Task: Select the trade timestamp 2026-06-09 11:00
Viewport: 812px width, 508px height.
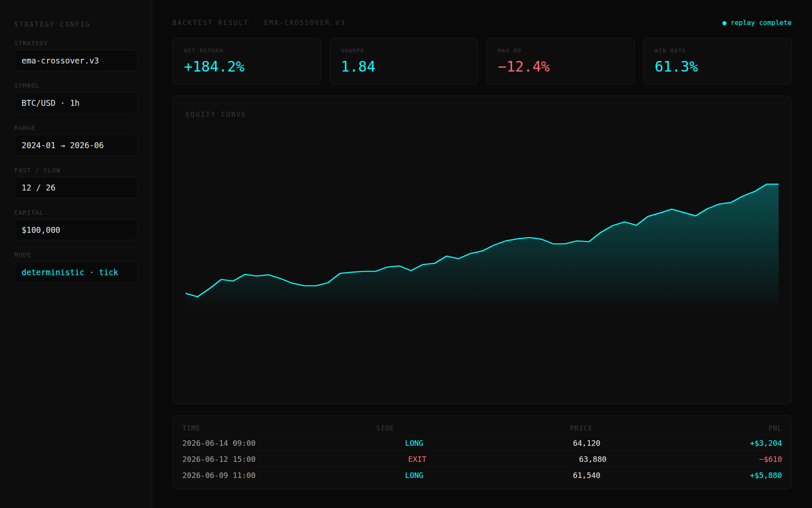Action: pos(219,475)
